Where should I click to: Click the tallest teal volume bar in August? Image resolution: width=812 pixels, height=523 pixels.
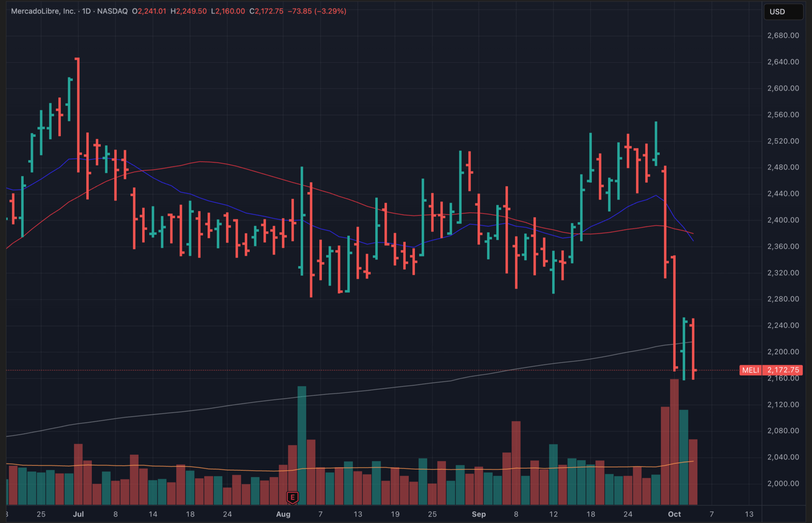click(x=302, y=444)
